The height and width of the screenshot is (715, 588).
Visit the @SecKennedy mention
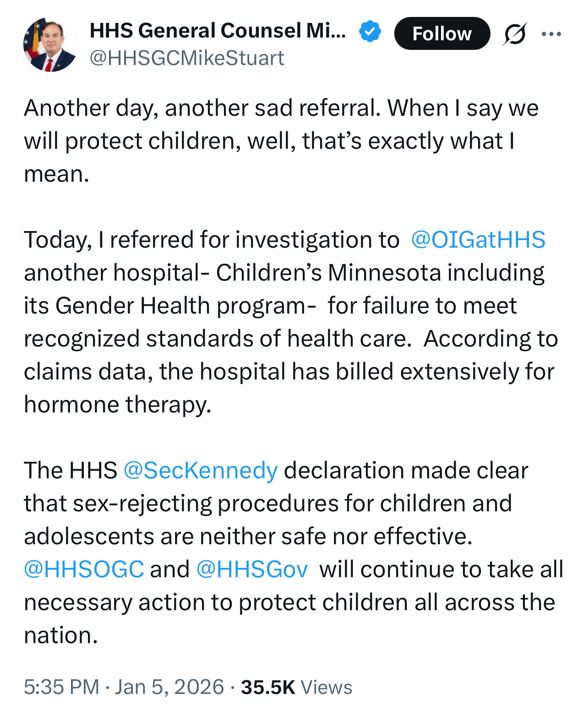coord(201,471)
